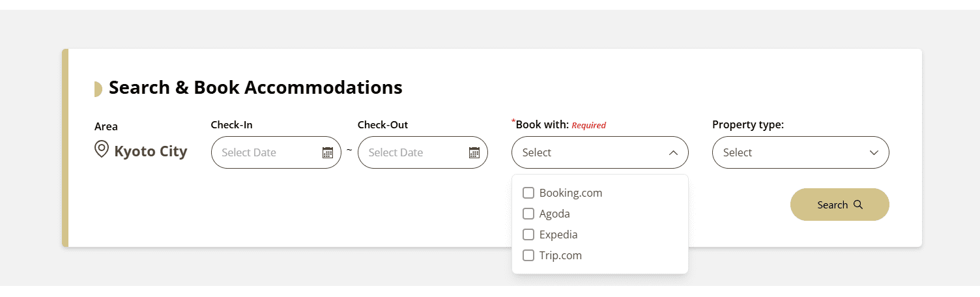Enable the Agoda checkbox
This screenshot has width=980, height=297.
point(528,214)
